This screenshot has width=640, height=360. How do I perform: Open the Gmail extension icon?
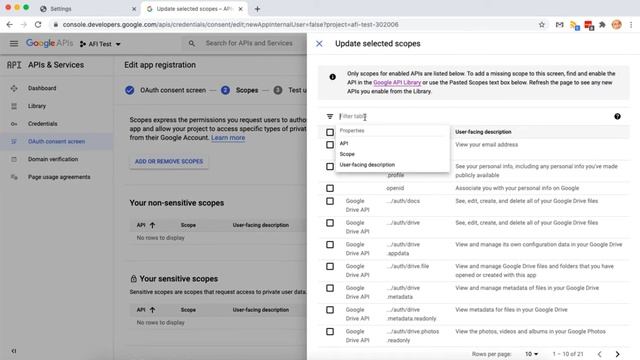(559, 25)
